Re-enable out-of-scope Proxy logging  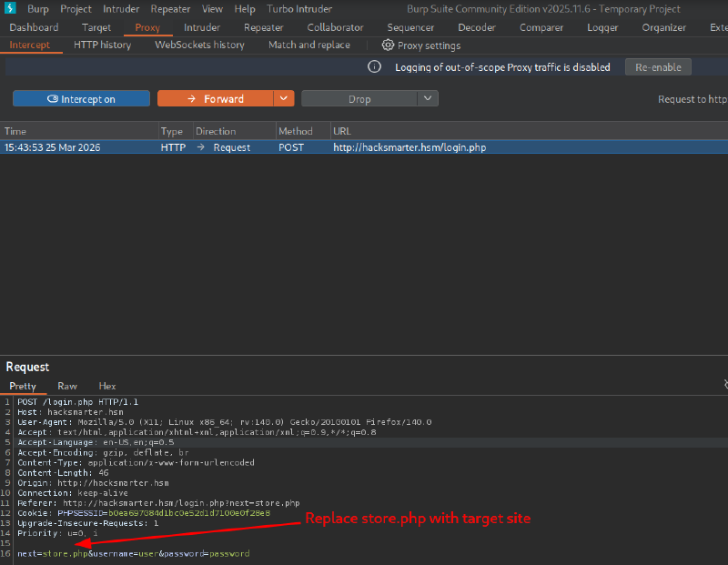[658, 67]
